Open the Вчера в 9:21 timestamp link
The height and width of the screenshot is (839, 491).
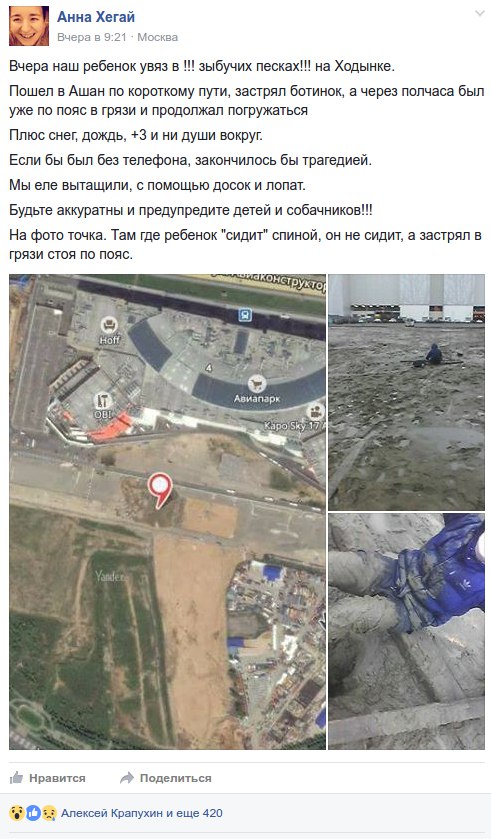(91, 37)
